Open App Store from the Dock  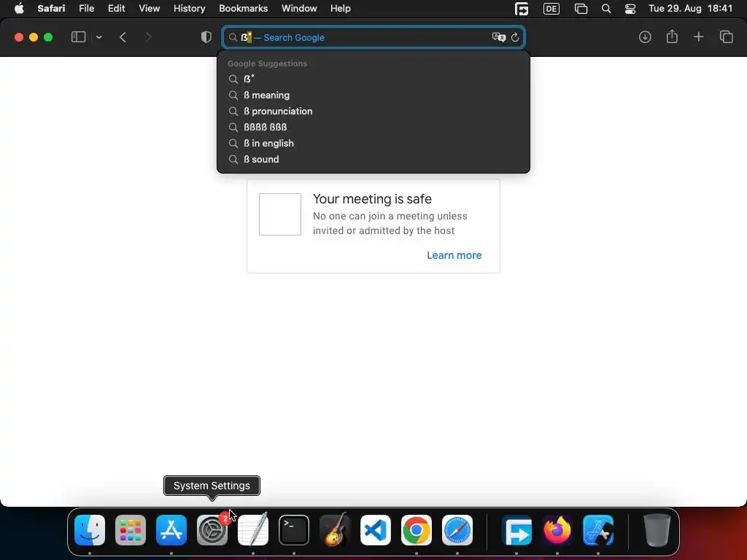171,530
